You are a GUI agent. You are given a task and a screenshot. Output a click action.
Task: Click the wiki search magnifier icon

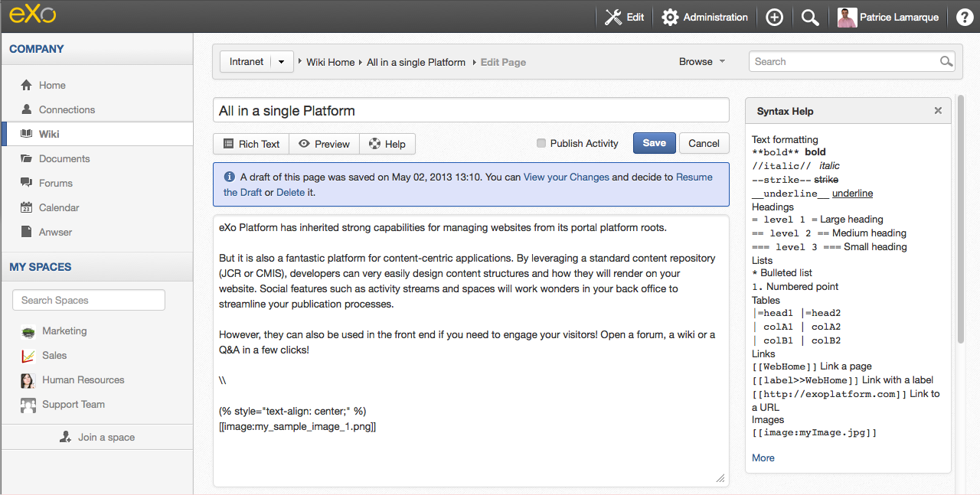[x=946, y=62]
